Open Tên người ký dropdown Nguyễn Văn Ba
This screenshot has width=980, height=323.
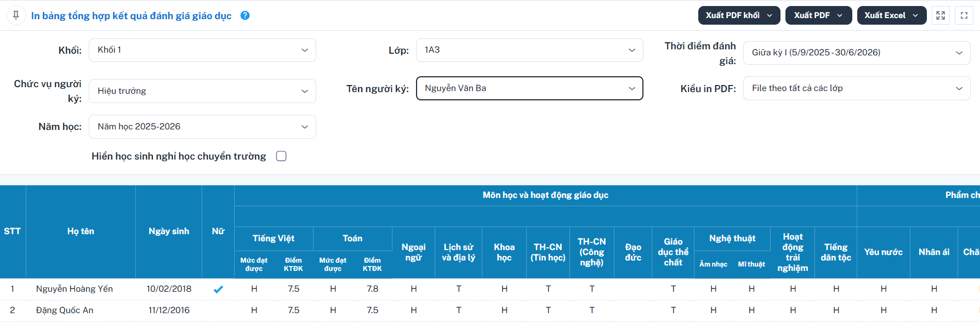pos(529,88)
